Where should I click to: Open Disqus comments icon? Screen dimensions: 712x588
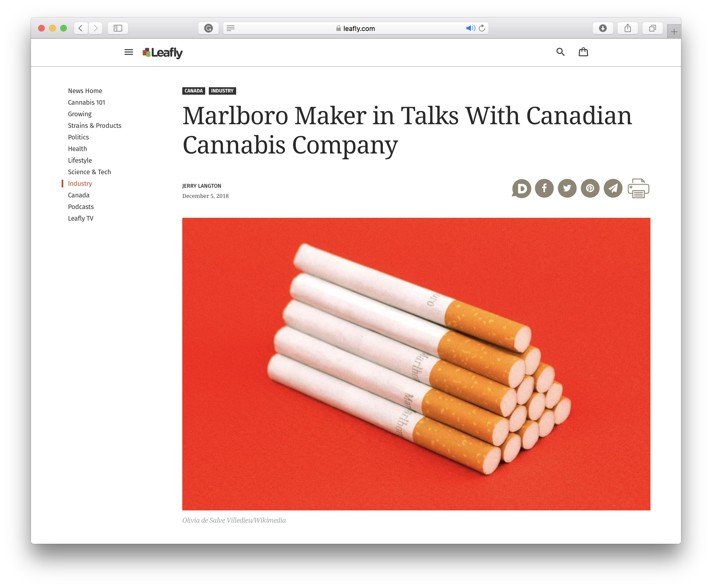pyautogui.click(x=521, y=188)
